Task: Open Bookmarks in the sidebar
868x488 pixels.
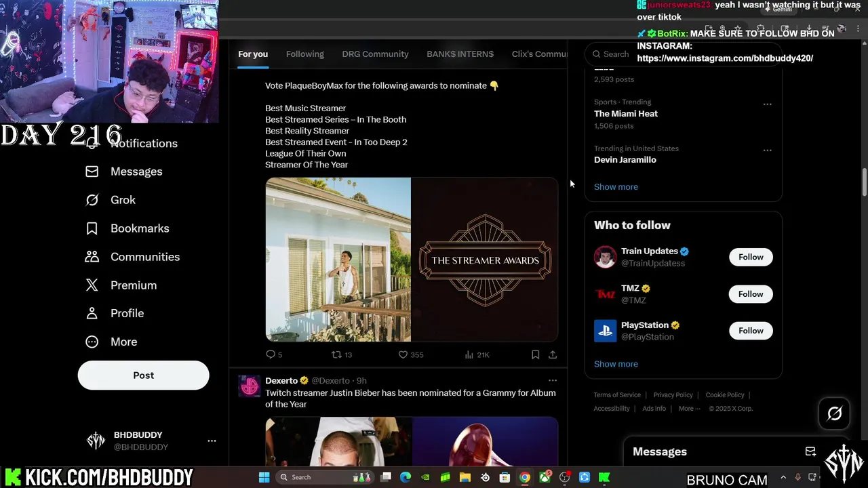Action: pos(127,228)
